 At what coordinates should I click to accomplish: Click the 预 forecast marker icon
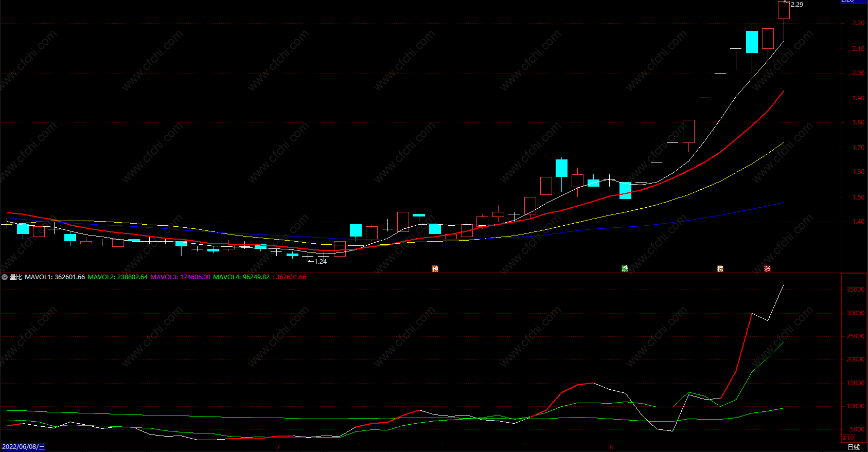coord(435,268)
